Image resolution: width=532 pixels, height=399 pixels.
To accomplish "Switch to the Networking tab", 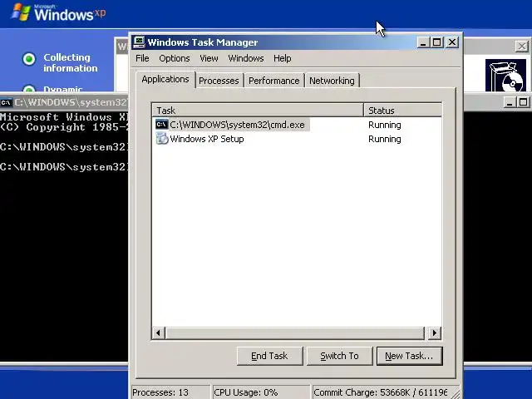I will (x=332, y=81).
